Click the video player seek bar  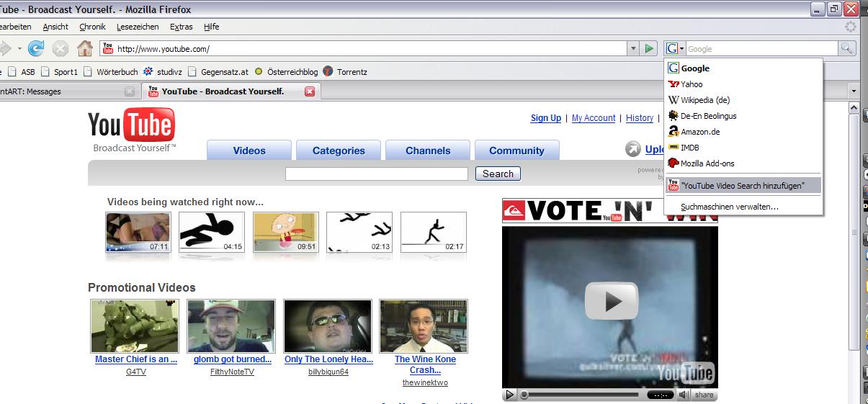coord(580,395)
